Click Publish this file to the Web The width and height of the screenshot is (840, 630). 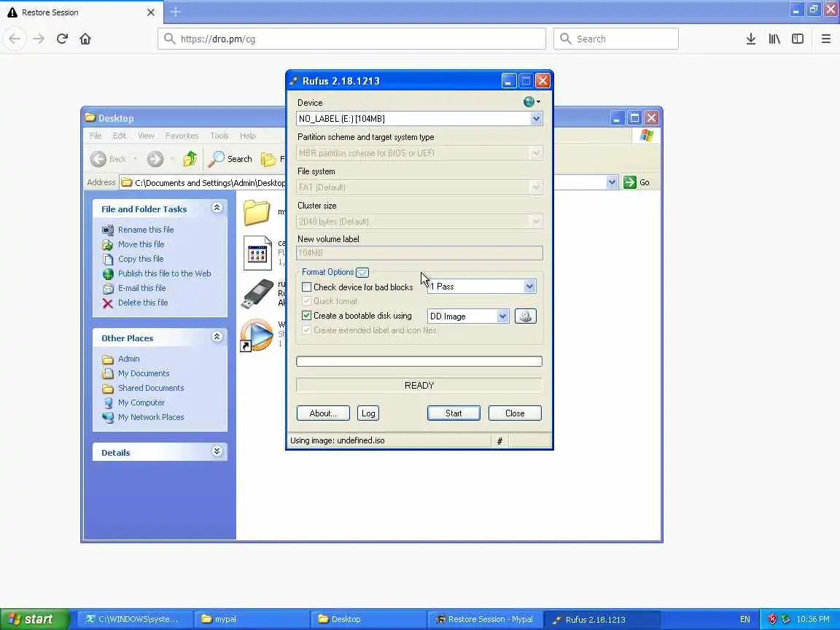165,273
